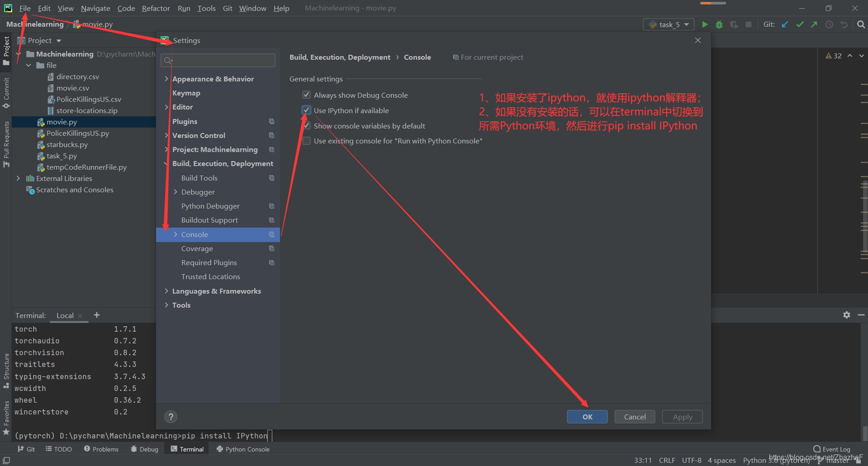
Task: Expand External Libraries in project tree
Action: point(18,178)
